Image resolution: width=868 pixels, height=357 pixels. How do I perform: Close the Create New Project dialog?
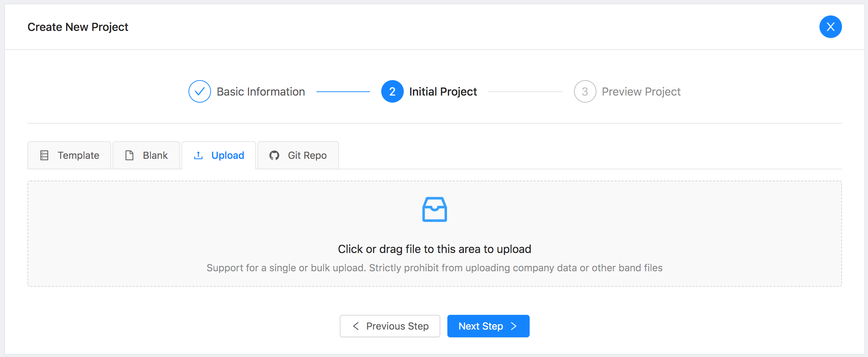[830, 27]
